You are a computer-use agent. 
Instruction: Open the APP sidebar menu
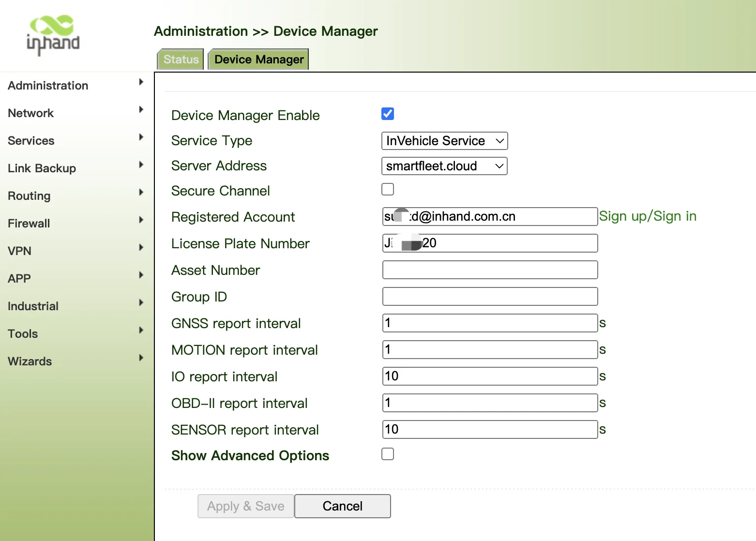click(19, 279)
